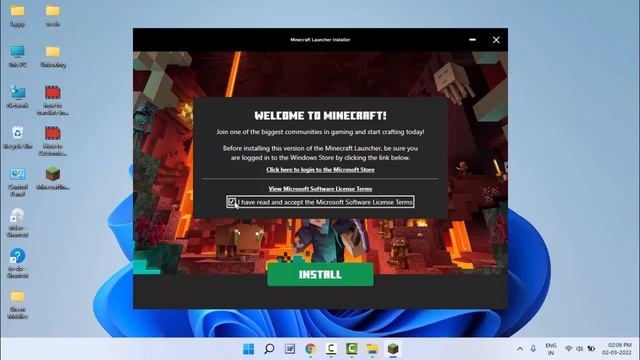Open the clock and date flyout
Viewport: 640px width, 360px height.
pos(617,349)
